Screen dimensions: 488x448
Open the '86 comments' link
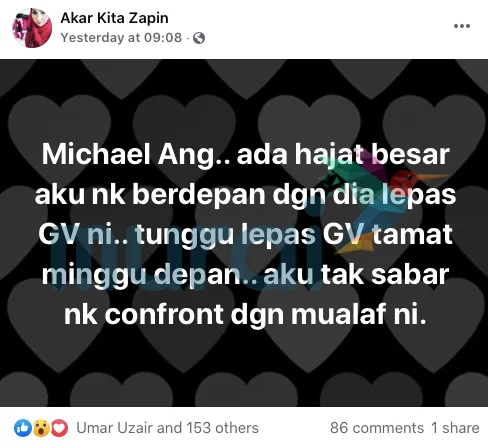[x=377, y=428]
